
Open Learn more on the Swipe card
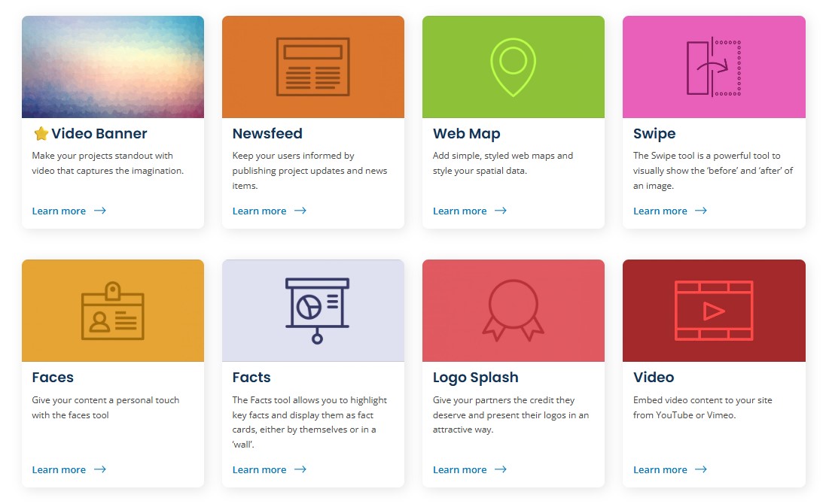(660, 211)
